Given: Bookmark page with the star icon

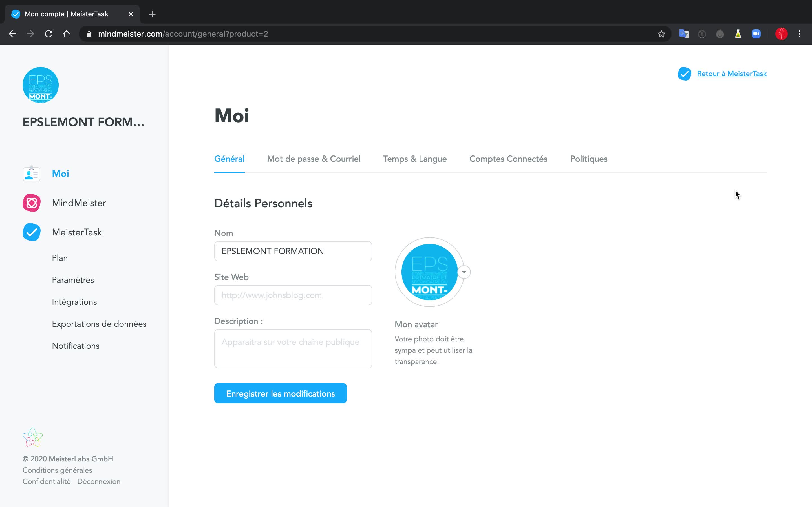Looking at the screenshot, I should tap(661, 34).
